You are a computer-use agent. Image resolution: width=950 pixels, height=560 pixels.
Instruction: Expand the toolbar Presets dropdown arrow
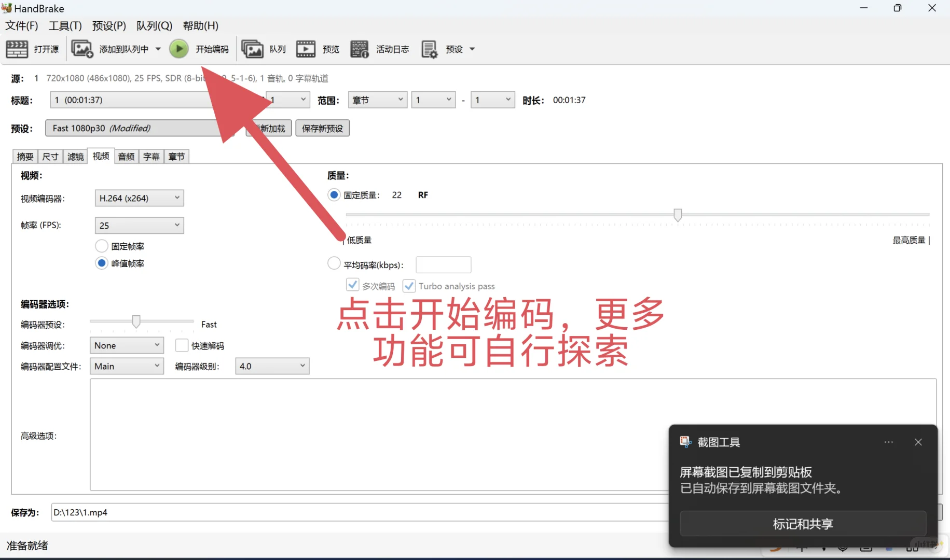point(472,49)
